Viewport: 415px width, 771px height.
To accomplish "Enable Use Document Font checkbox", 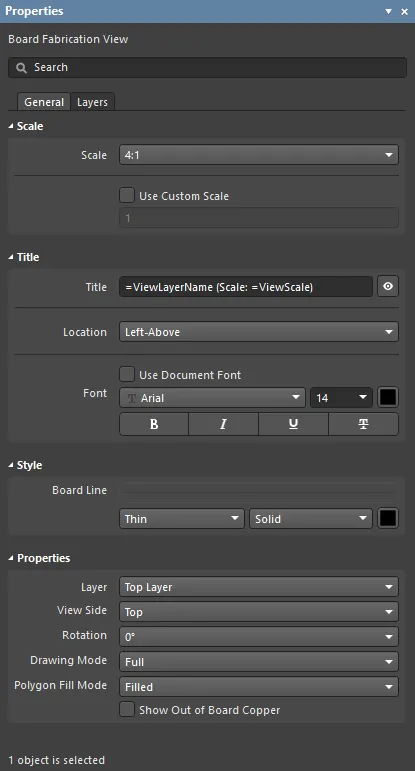I will [x=127, y=374].
